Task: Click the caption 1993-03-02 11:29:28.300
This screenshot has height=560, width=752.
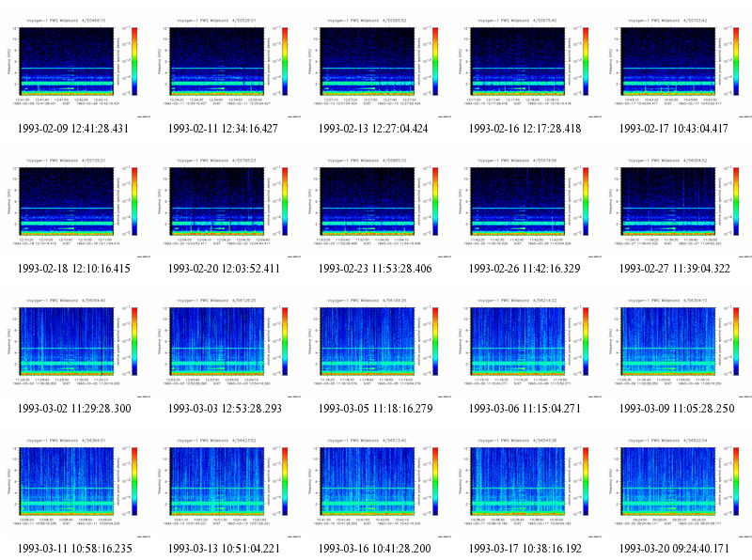Action: 74,409
